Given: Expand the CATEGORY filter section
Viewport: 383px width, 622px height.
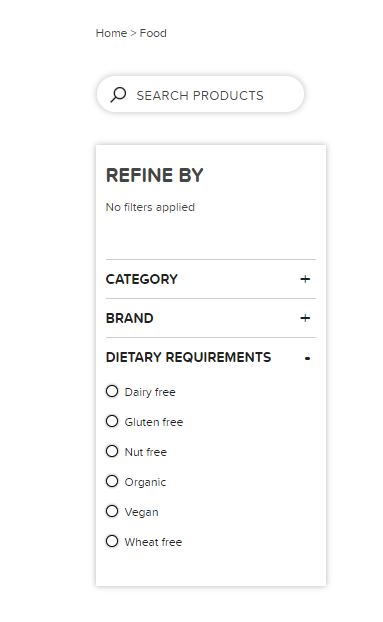Looking at the screenshot, I should coord(211,279).
